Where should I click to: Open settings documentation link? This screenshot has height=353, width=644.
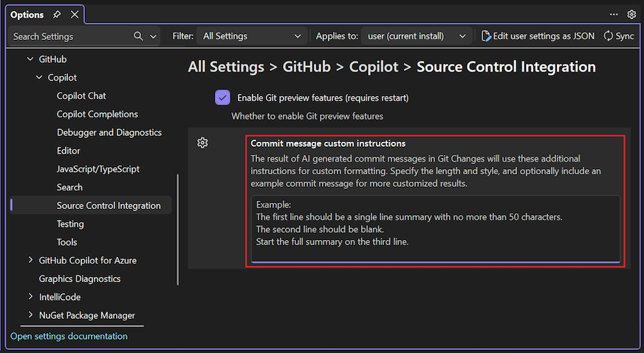[69, 336]
